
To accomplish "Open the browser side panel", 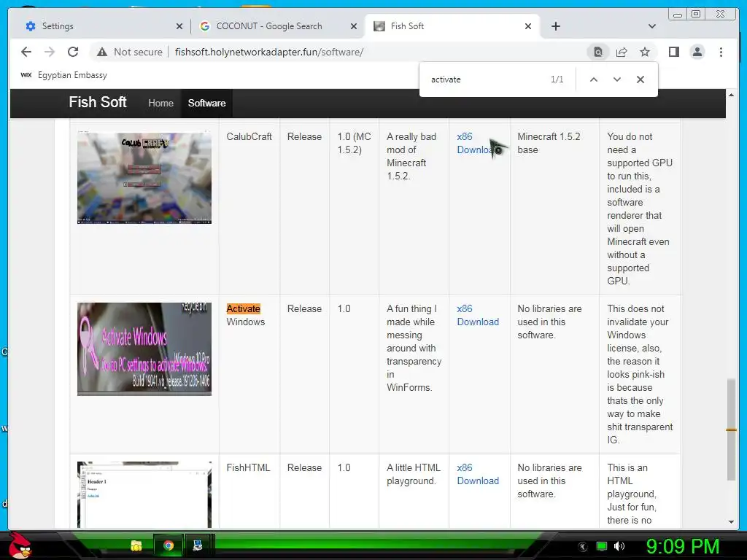I will (x=673, y=52).
